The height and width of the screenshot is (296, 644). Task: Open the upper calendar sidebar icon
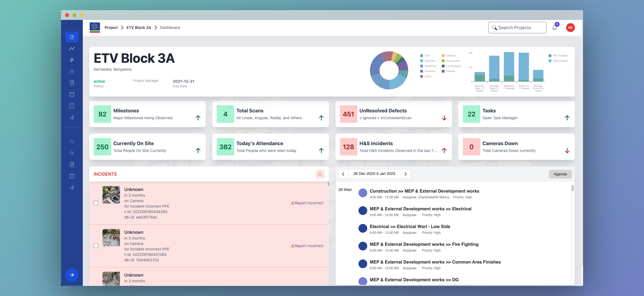[72, 94]
